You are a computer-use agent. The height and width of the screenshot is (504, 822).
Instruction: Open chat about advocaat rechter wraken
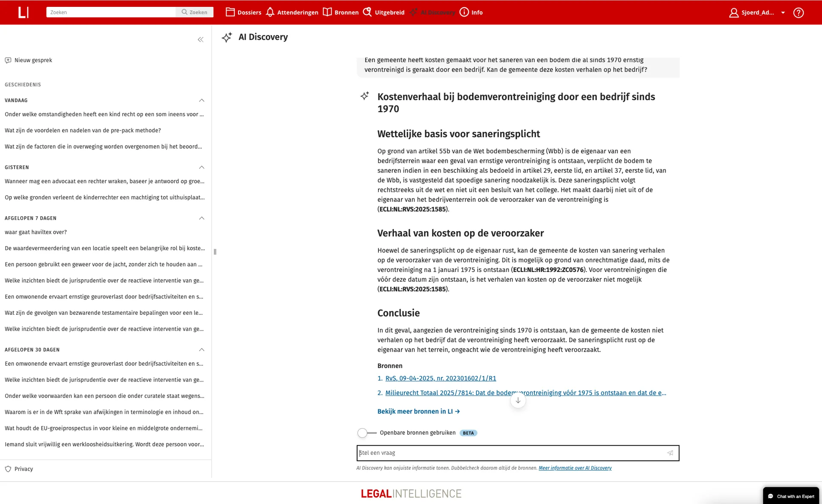point(104,182)
